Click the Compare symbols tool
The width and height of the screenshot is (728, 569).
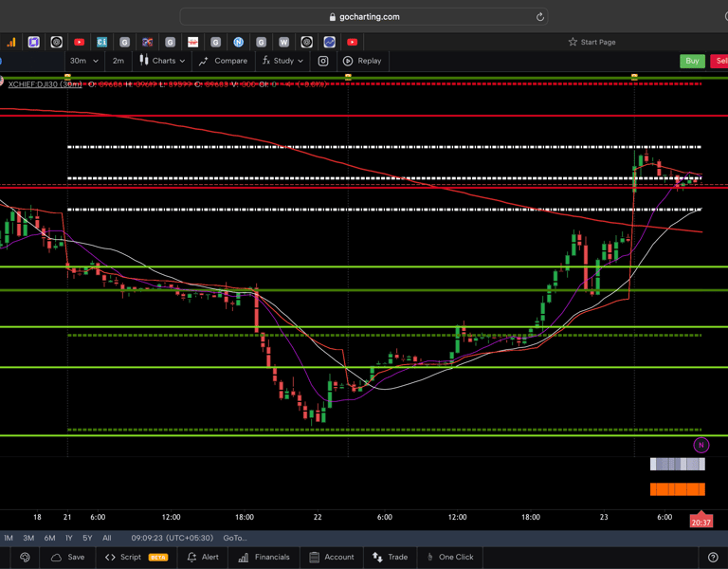[x=224, y=61]
